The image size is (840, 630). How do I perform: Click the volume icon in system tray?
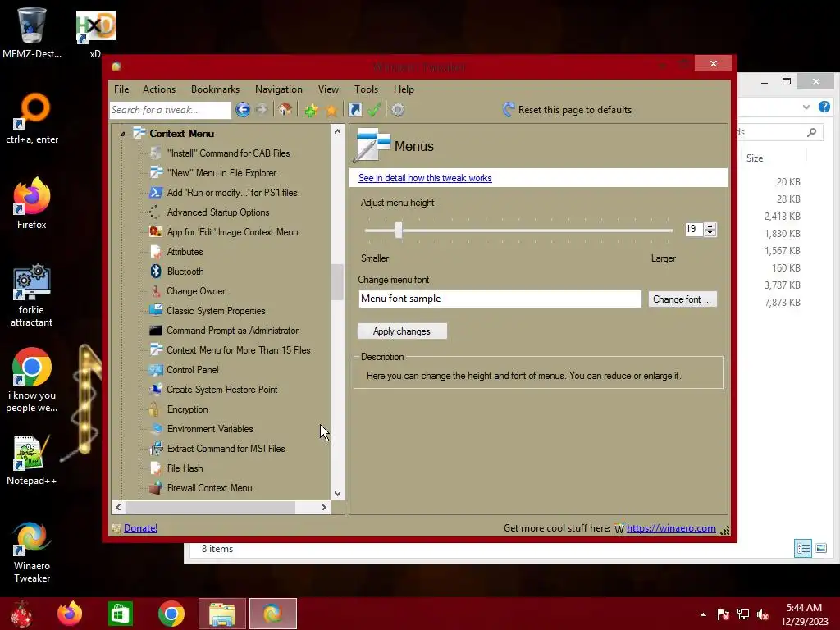coord(763,614)
